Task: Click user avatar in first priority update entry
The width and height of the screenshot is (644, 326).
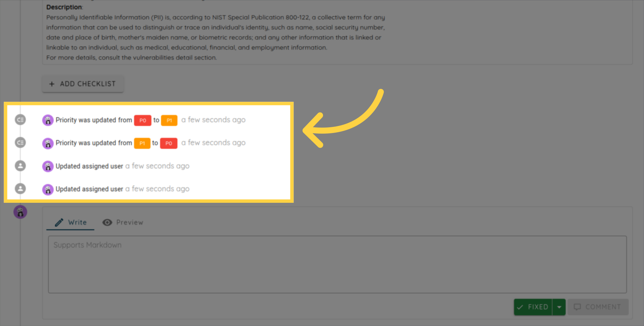Action: click(48, 120)
